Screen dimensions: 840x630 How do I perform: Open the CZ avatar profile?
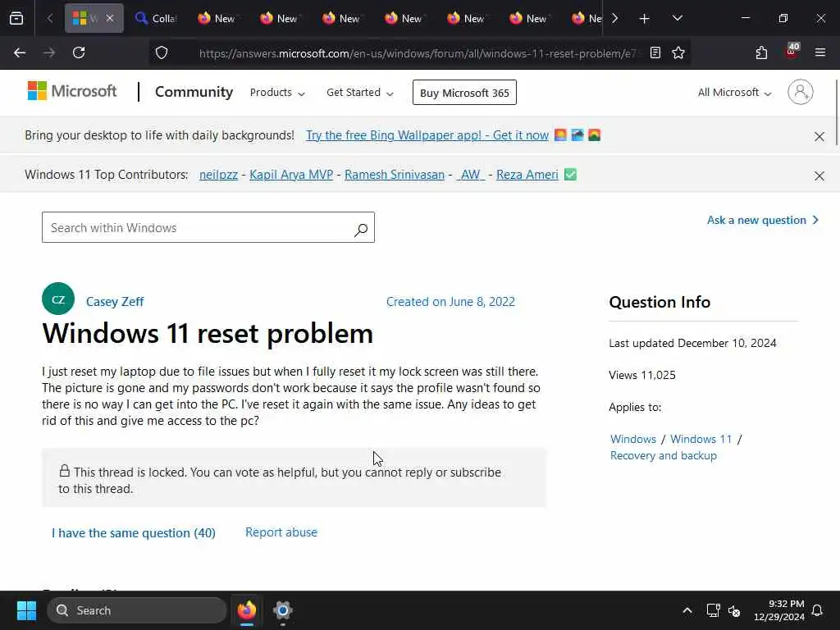tap(58, 299)
